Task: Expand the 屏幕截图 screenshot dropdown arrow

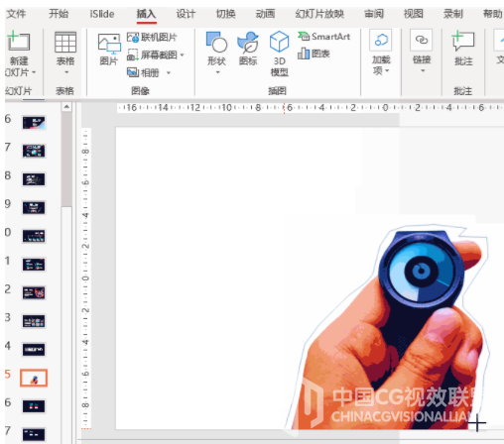Action: pos(182,55)
